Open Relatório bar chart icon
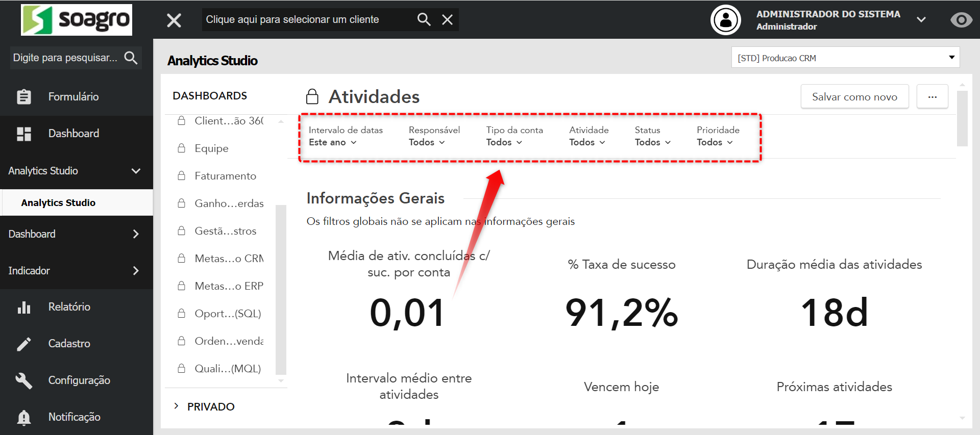The height and width of the screenshot is (435, 980). [24, 307]
